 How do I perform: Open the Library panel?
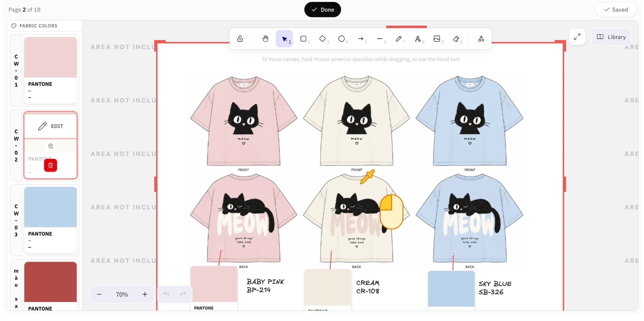pyautogui.click(x=611, y=37)
